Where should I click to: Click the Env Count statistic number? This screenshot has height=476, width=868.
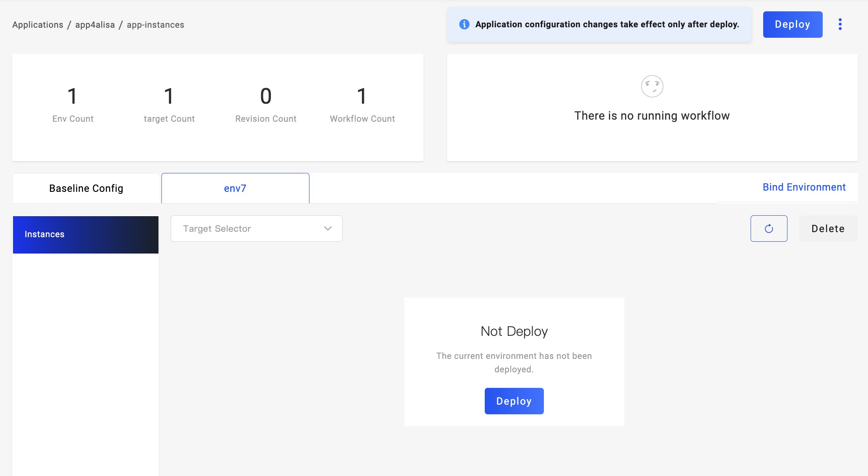[x=73, y=96]
